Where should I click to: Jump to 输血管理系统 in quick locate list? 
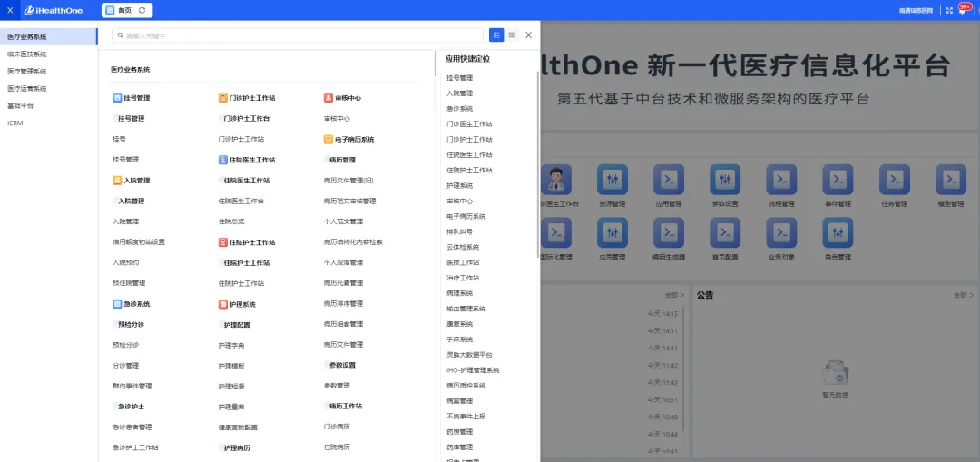466,309
